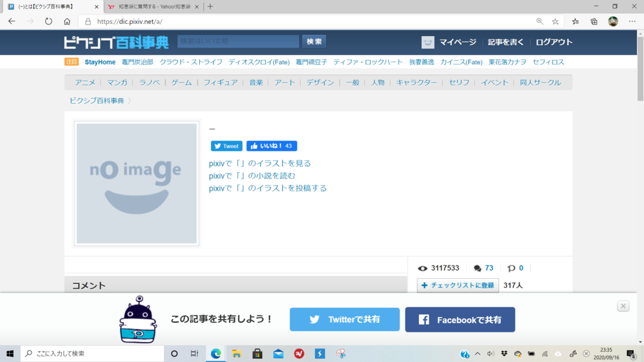
Task: Open the favorites list icon
Action: point(576,21)
